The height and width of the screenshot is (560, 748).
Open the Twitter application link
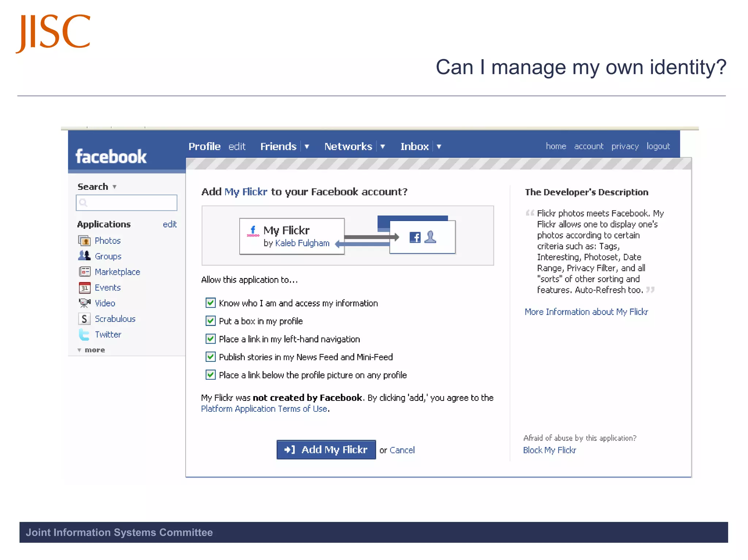[108, 334]
